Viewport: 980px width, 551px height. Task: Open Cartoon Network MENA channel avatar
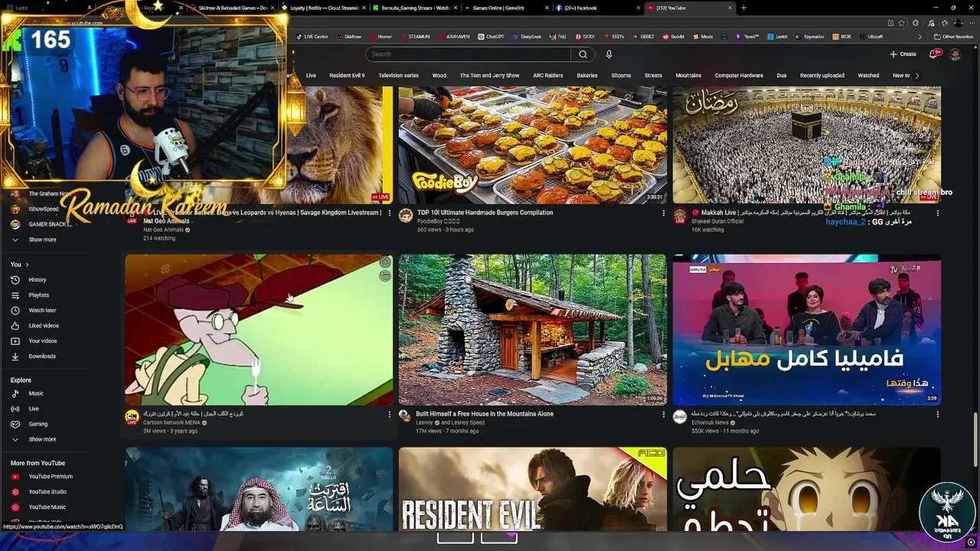132,417
